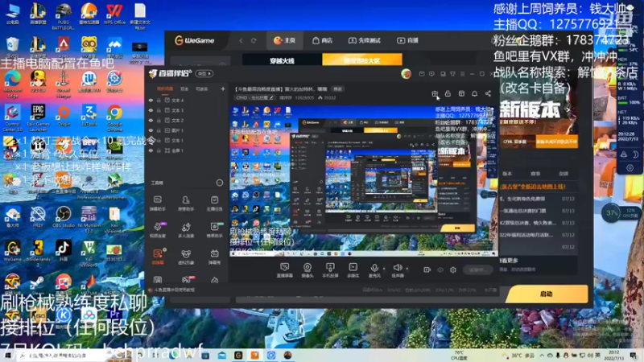Open Google Chrome desktop icon

(x=114, y=116)
